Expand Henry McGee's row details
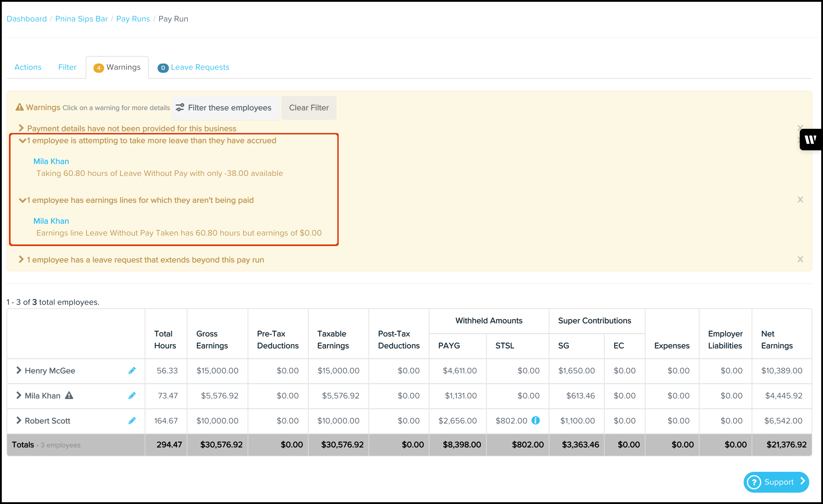Screen dimensions: 823x504 [19, 370]
